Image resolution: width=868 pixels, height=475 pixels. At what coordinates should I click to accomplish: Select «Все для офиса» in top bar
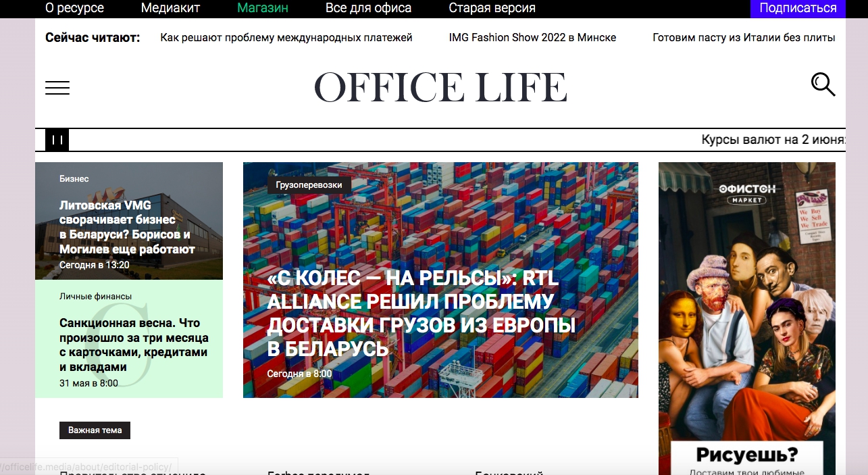pyautogui.click(x=368, y=8)
